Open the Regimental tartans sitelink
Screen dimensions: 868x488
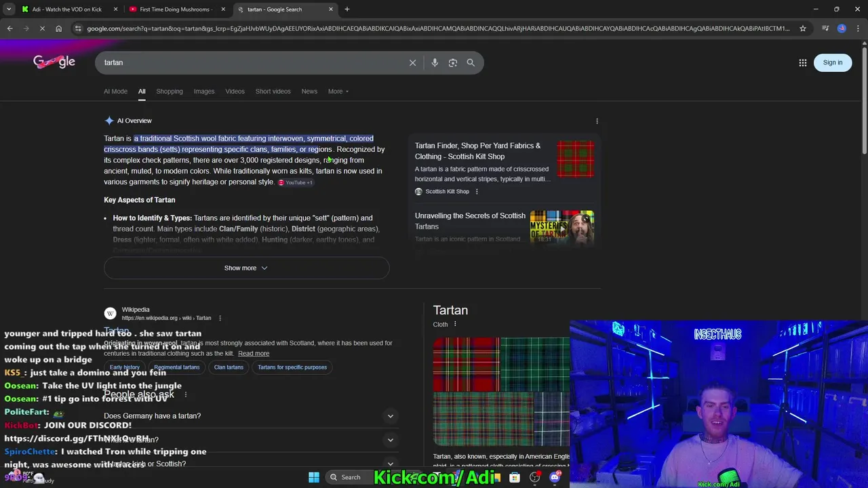pyautogui.click(x=177, y=367)
